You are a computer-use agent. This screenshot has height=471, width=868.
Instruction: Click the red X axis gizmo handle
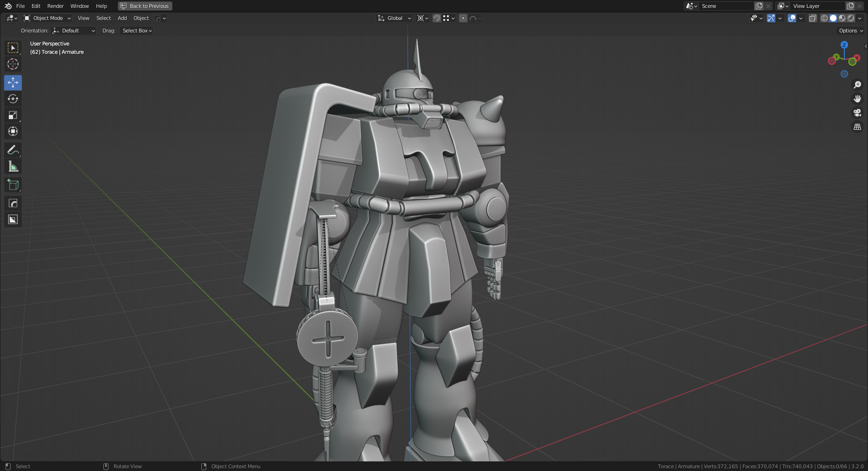tap(857, 58)
